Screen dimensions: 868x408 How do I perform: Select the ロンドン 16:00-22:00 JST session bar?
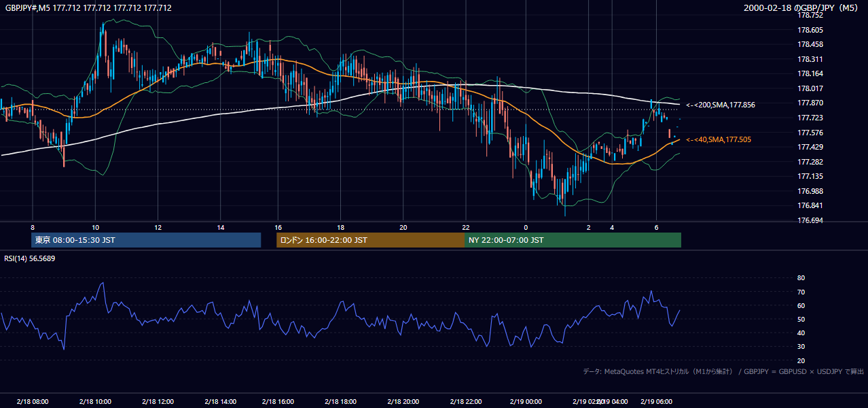[x=370, y=240]
